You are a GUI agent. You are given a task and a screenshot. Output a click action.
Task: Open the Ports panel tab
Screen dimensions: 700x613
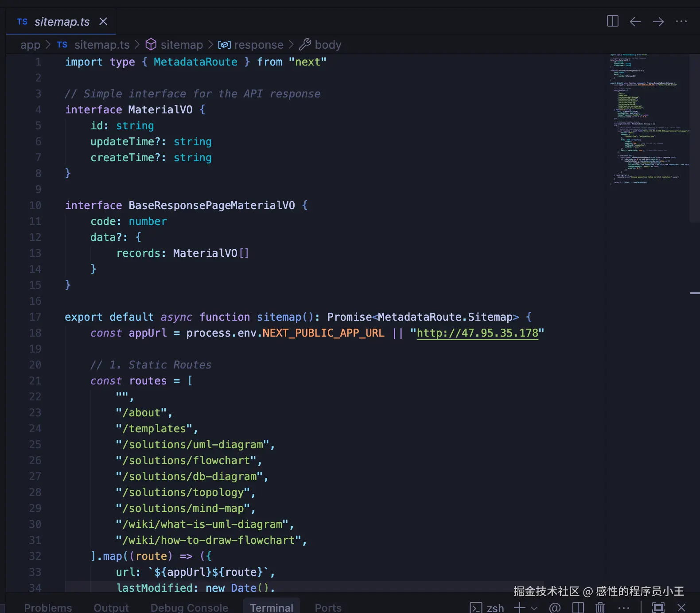tap(328, 608)
